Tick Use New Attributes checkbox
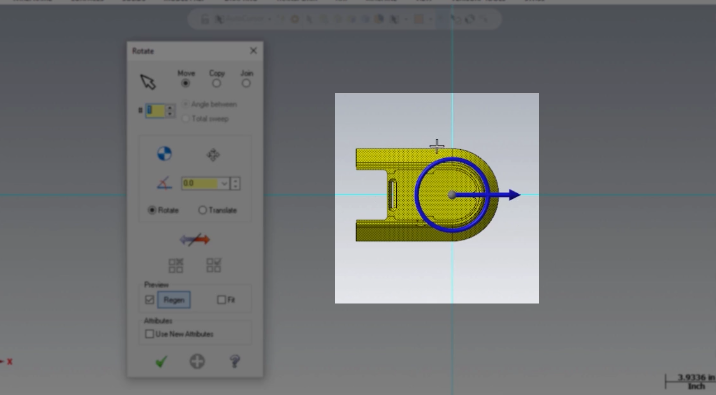The image size is (716, 395). pyautogui.click(x=149, y=334)
